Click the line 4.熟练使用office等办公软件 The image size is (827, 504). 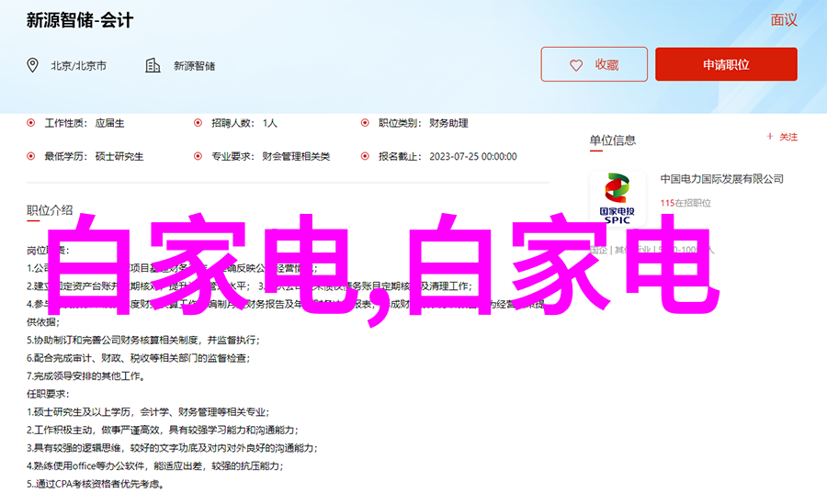coord(155,465)
